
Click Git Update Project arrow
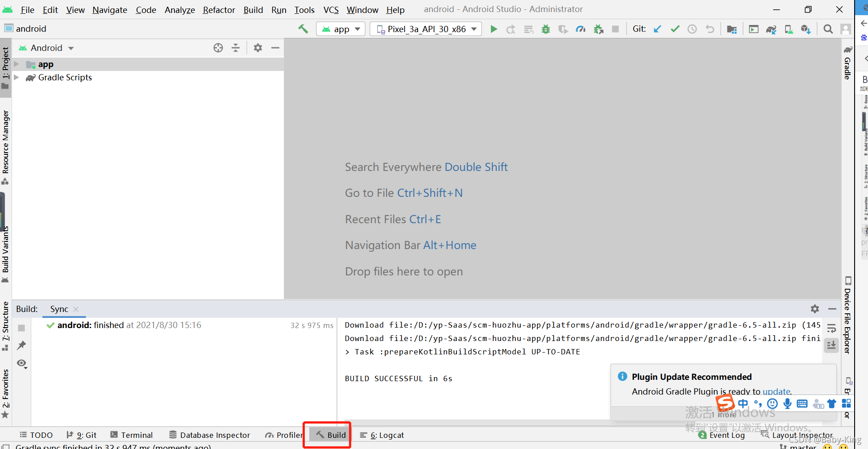[x=657, y=29]
